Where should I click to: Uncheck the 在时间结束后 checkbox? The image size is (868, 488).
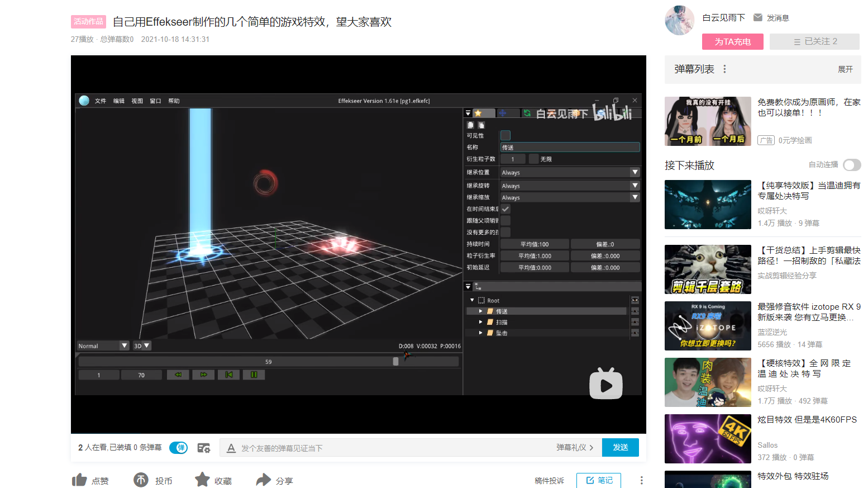pyautogui.click(x=505, y=209)
